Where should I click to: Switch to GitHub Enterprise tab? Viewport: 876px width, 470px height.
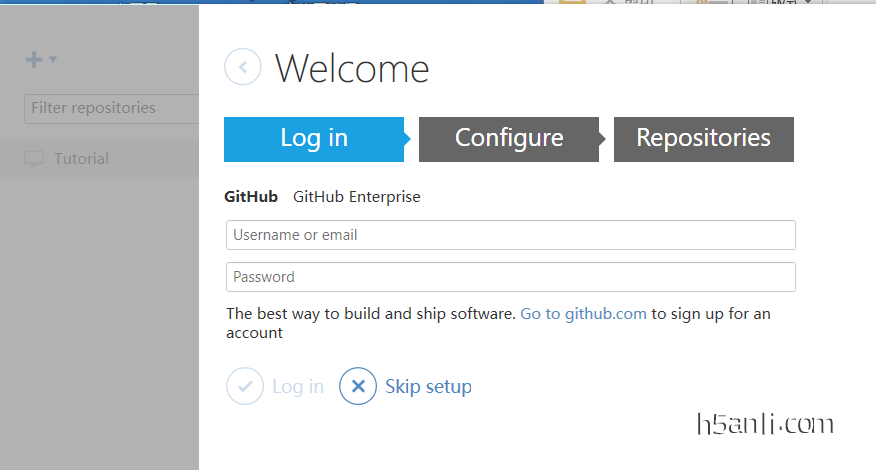click(356, 197)
